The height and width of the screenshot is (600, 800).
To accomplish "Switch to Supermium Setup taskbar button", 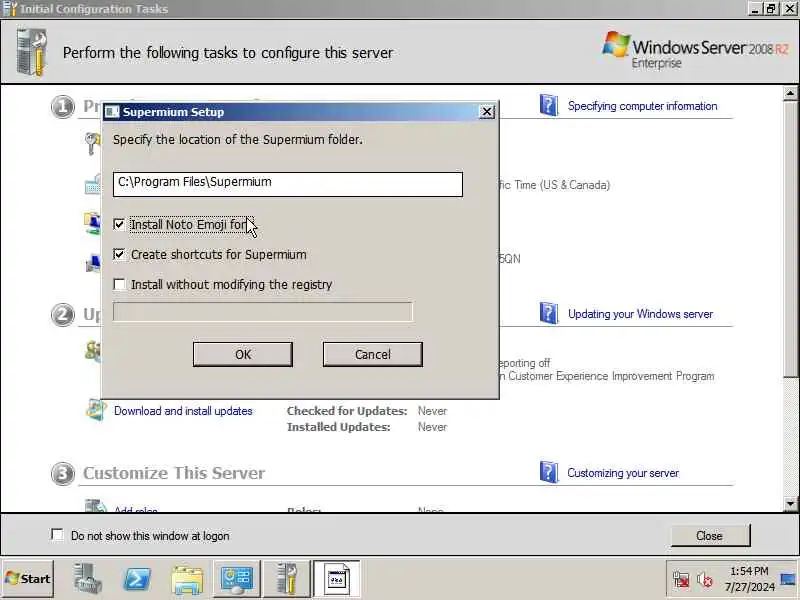I will (x=337, y=579).
